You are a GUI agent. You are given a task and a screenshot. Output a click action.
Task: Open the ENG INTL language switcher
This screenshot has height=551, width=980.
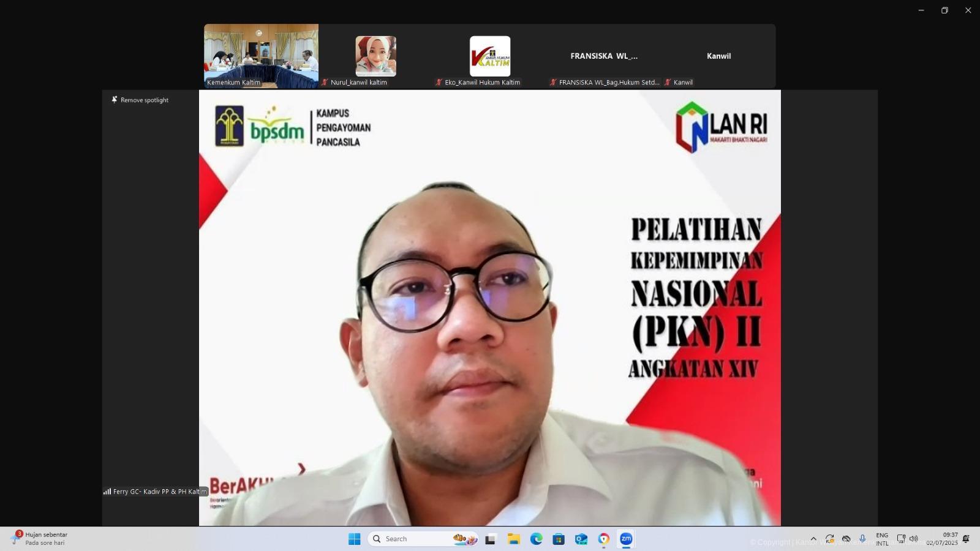click(x=882, y=539)
